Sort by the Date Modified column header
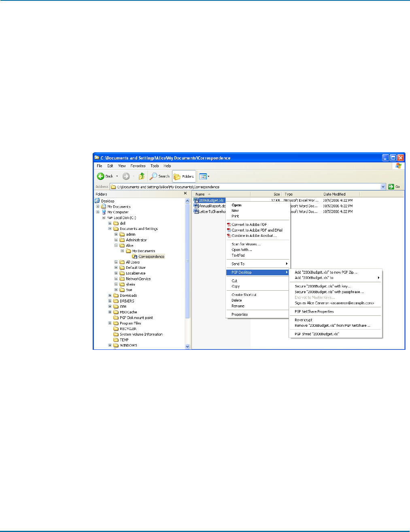Screen dimensions: 410x532 [340, 194]
